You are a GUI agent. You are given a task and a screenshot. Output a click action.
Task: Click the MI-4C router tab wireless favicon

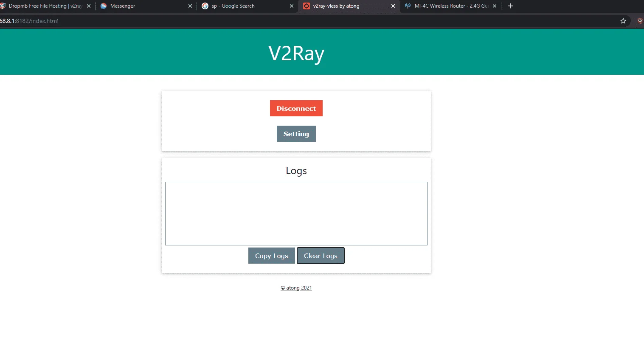[x=408, y=6]
